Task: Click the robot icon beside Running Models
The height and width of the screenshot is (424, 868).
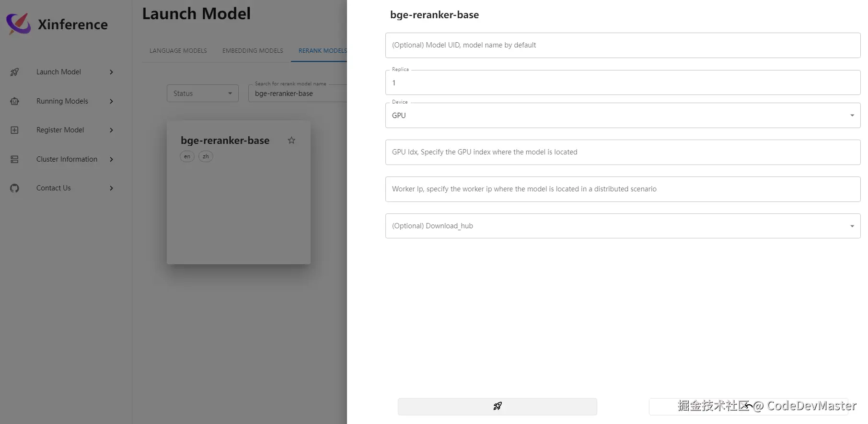Action: coord(15,101)
